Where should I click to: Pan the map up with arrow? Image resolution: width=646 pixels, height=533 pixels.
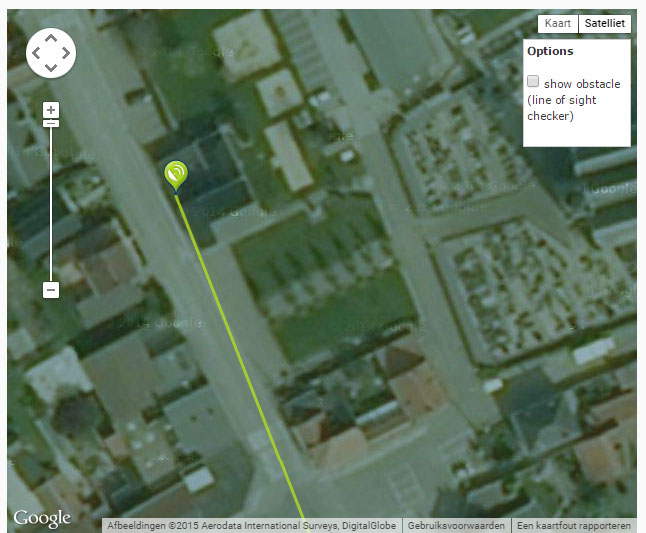(x=51, y=38)
